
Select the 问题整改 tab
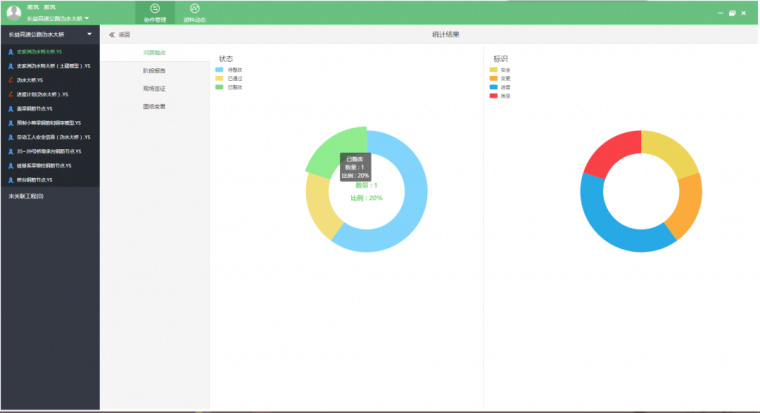(154, 52)
